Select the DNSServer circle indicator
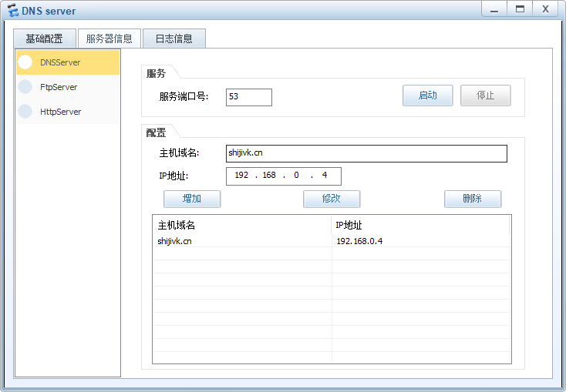 [25, 62]
